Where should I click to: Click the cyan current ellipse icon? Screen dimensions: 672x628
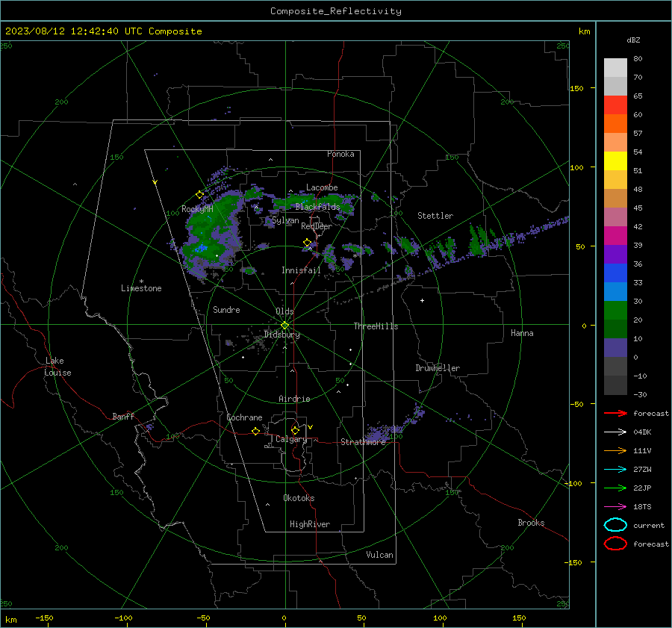coord(615,525)
